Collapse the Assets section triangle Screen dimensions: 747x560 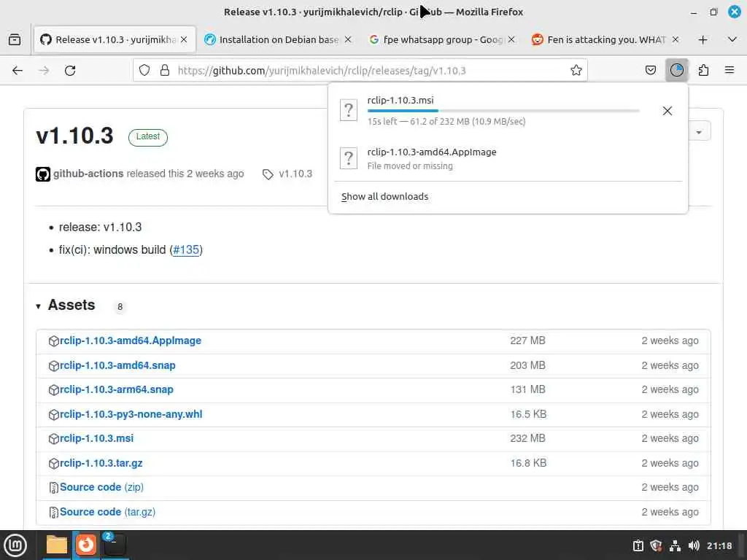[x=38, y=306]
